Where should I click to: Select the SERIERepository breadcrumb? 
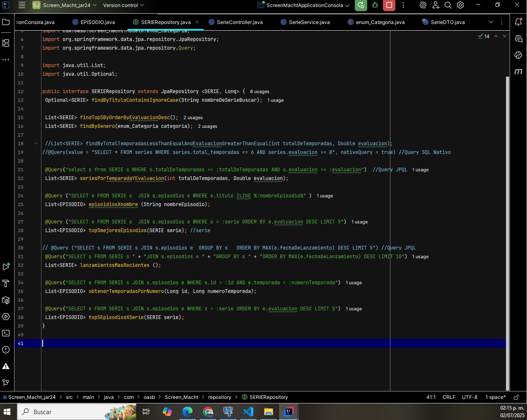coord(265,397)
